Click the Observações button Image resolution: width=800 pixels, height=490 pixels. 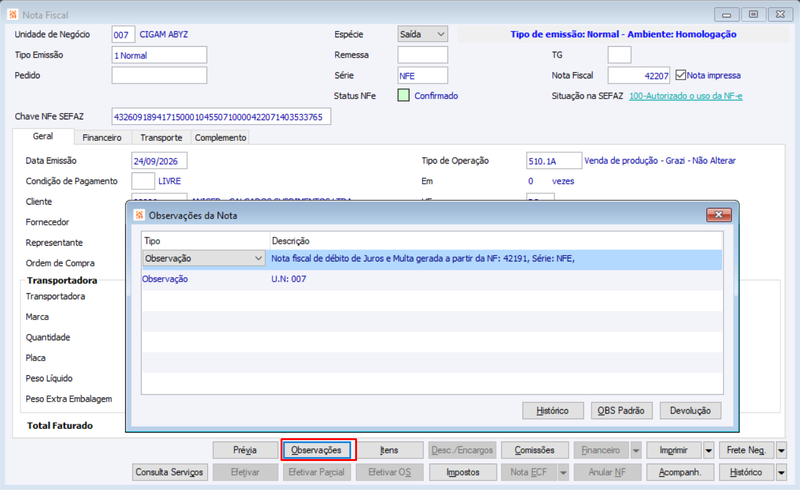tap(316, 450)
